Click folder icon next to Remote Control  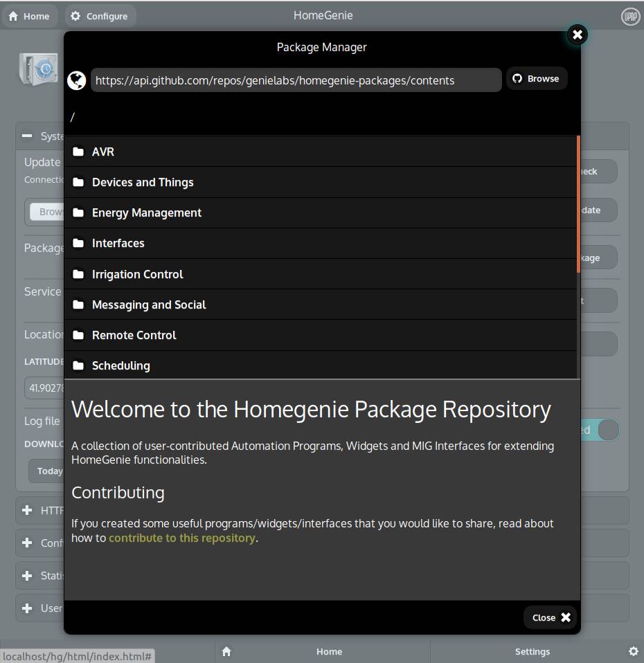tap(78, 335)
